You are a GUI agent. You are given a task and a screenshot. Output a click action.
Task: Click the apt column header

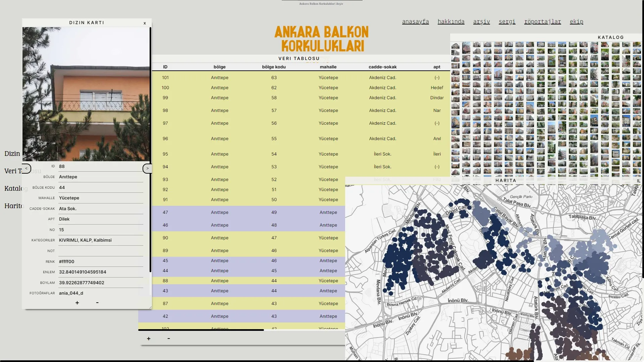437,67
